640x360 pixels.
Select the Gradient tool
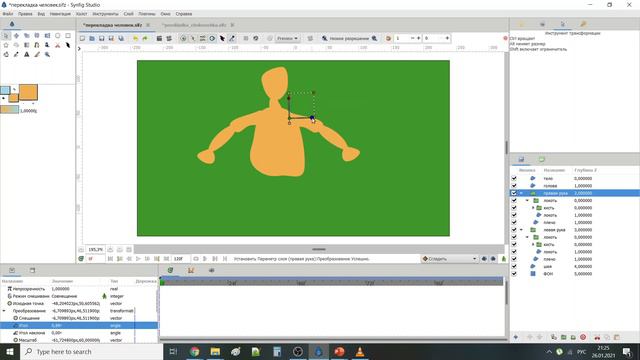(27, 45)
